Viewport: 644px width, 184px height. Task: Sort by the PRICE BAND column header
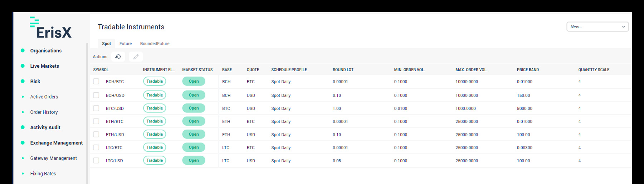coord(528,70)
